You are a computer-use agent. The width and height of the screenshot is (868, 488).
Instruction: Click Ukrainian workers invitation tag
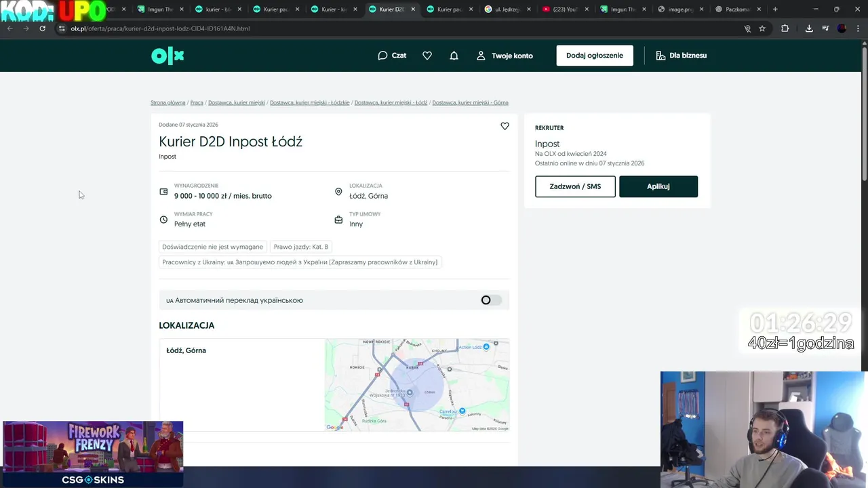[300, 262]
